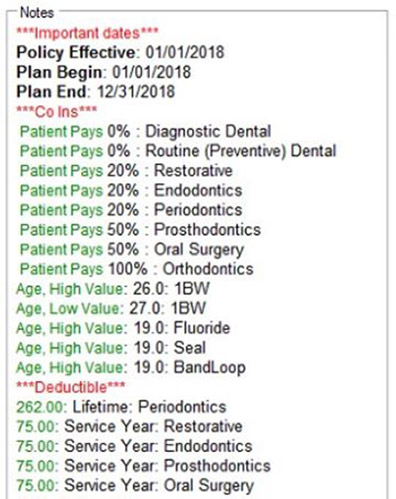Click the Orthodontics 100% line
Image resolution: width=396 pixels, height=499 pixels.
[137, 269]
